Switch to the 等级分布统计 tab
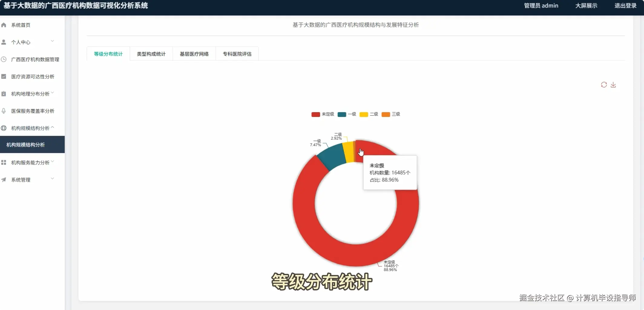Screen dimensions: 644x310 108,54
